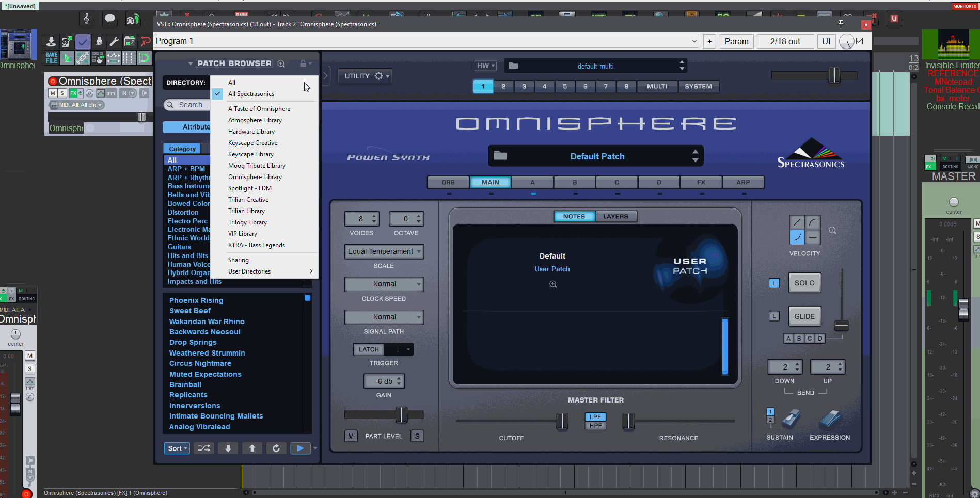
Task: Open the HW dropdown
Action: point(486,66)
